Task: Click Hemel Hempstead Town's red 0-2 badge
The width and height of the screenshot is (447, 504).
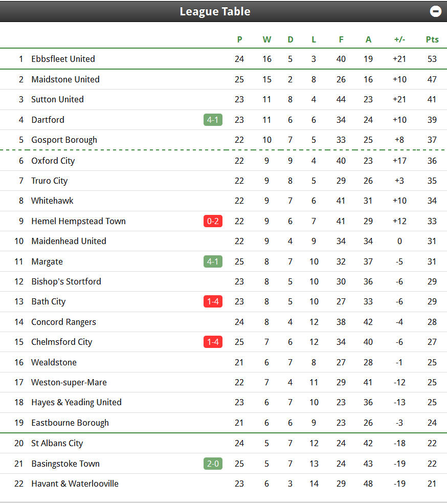Action: click(213, 221)
